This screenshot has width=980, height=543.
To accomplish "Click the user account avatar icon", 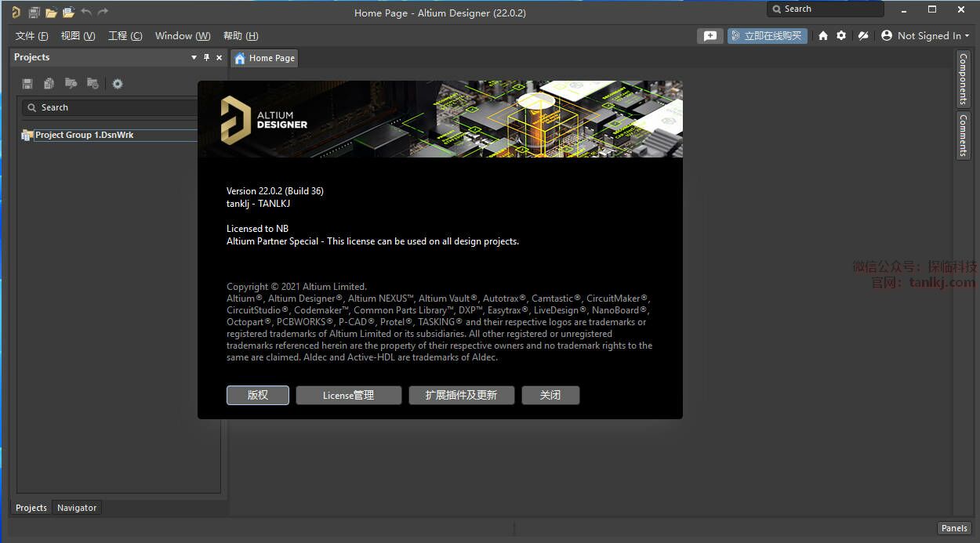I will [887, 35].
